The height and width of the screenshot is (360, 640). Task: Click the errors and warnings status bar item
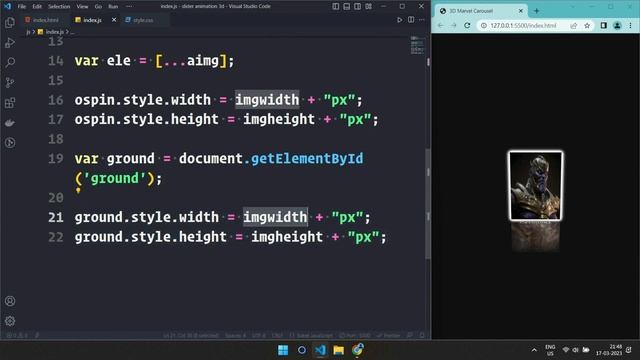(17, 336)
